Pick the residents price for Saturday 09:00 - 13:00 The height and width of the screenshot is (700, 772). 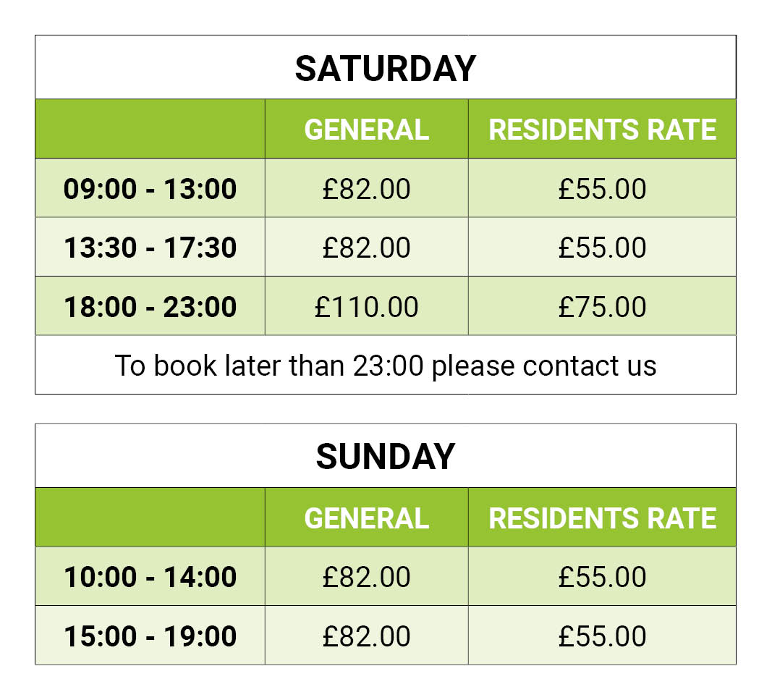click(x=602, y=189)
